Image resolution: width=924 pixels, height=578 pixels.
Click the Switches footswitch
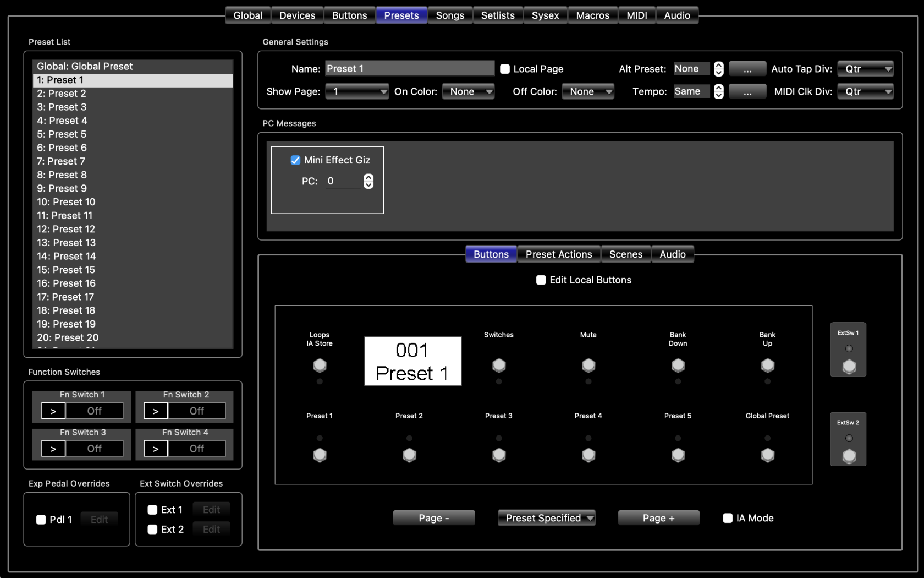coord(499,366)
